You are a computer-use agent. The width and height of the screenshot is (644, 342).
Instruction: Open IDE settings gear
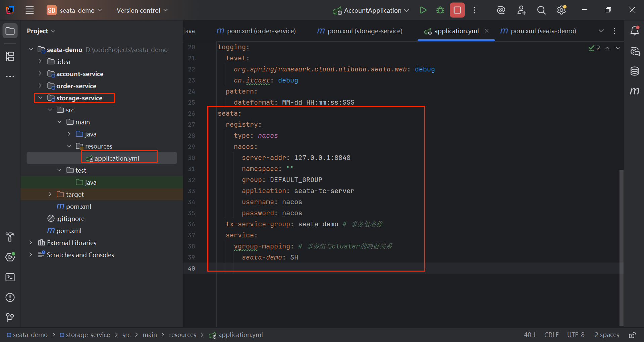pos(561,10)
